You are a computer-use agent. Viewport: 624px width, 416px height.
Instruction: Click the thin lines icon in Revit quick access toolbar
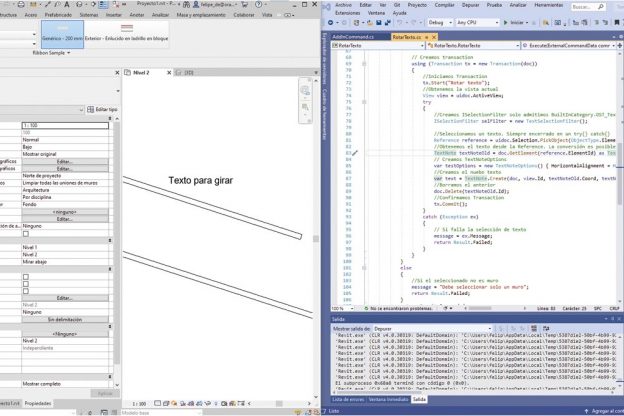point(103,4)
